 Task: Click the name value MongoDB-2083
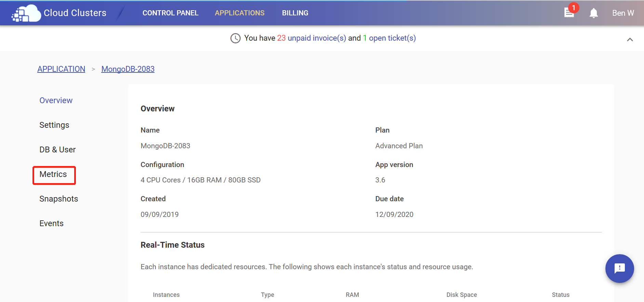tap(165, 146)
